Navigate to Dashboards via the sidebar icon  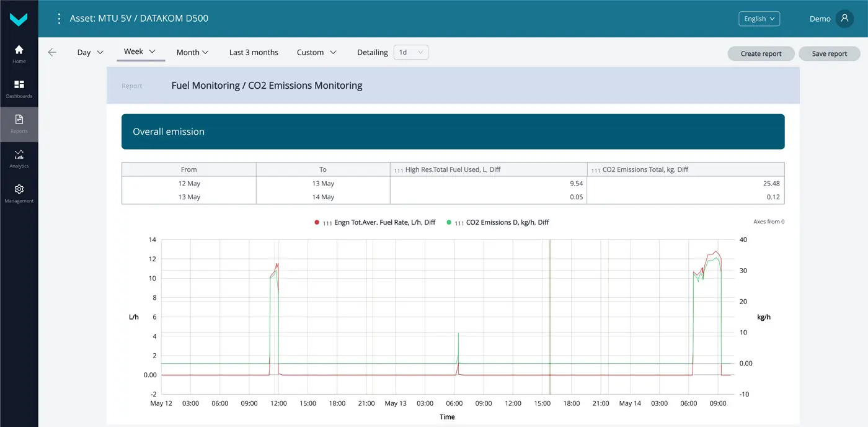coord(19,88)
